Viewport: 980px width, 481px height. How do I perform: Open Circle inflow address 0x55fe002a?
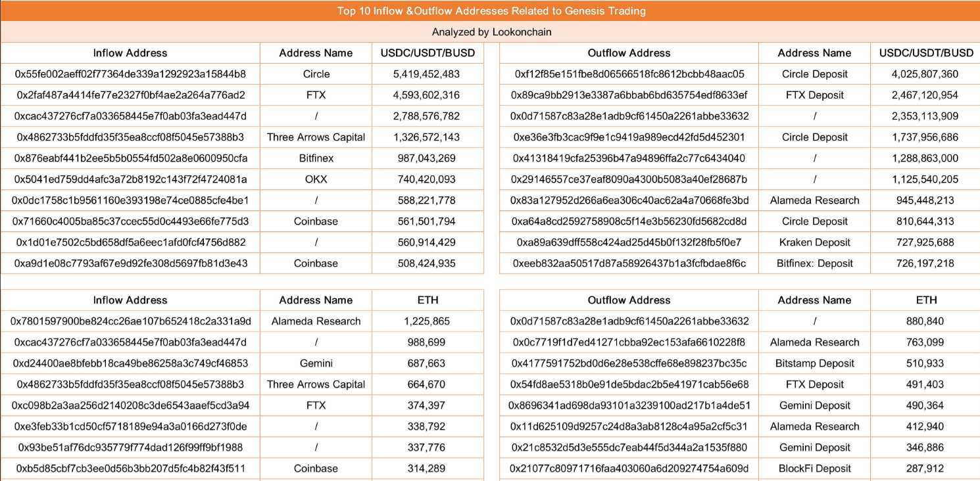(x=130, y=74)
